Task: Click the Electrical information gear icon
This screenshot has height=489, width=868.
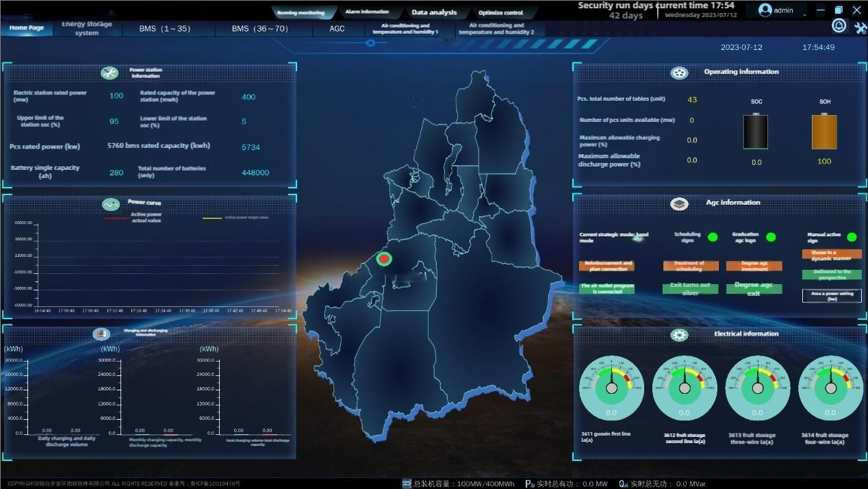Action: (679, 334)
